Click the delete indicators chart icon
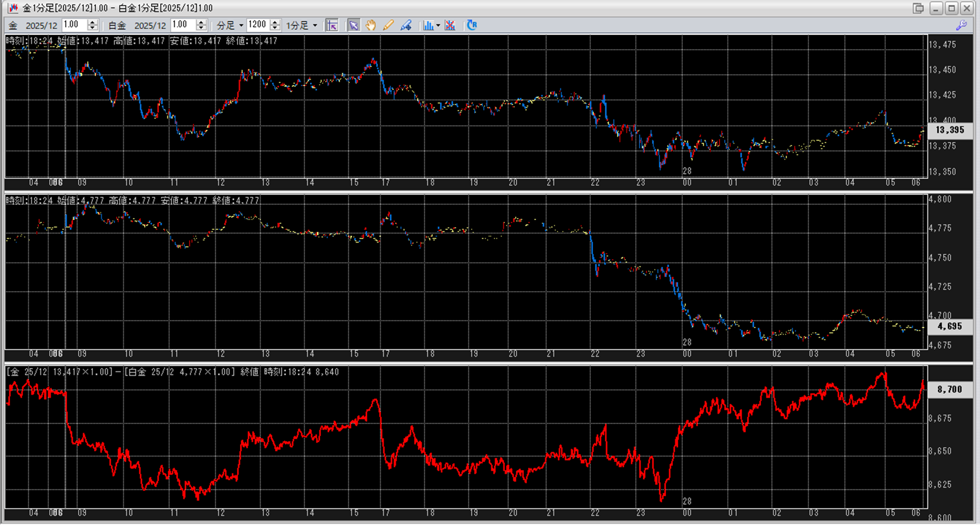The width and height of the screenshot is (980, 525). [x=450, y=25]
